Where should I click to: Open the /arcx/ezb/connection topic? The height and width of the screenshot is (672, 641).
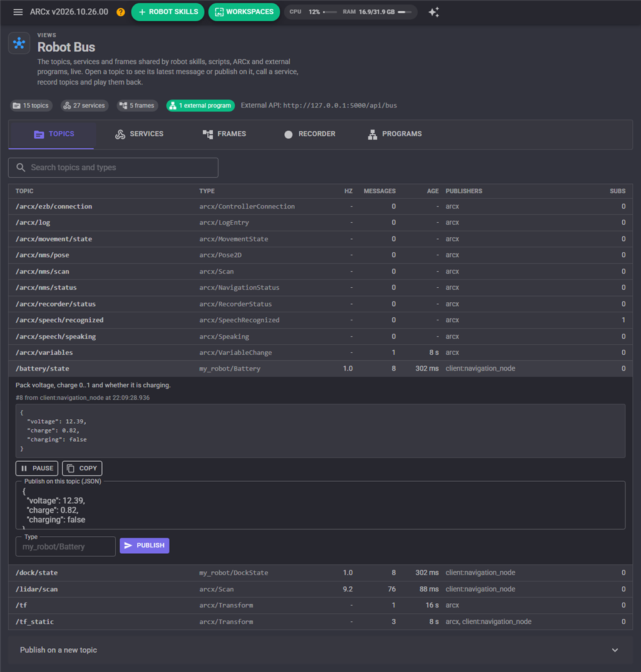tap(320, 206)
